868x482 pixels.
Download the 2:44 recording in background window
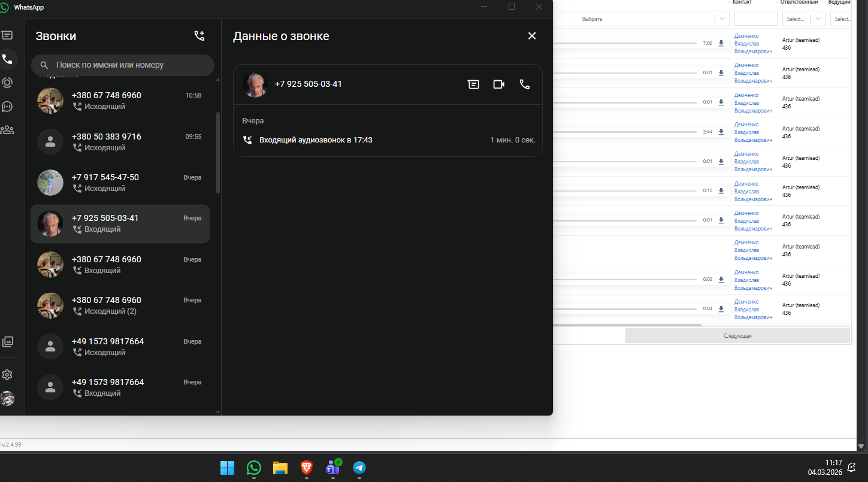pos(721,132)
